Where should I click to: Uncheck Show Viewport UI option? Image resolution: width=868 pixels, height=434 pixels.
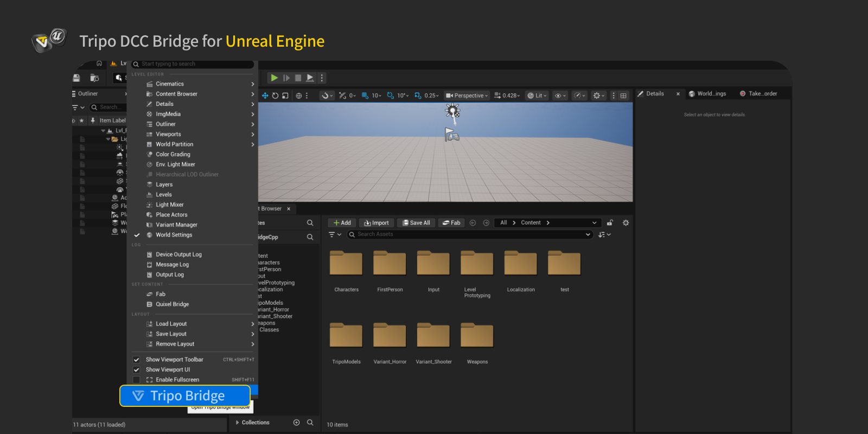point(137,370)
